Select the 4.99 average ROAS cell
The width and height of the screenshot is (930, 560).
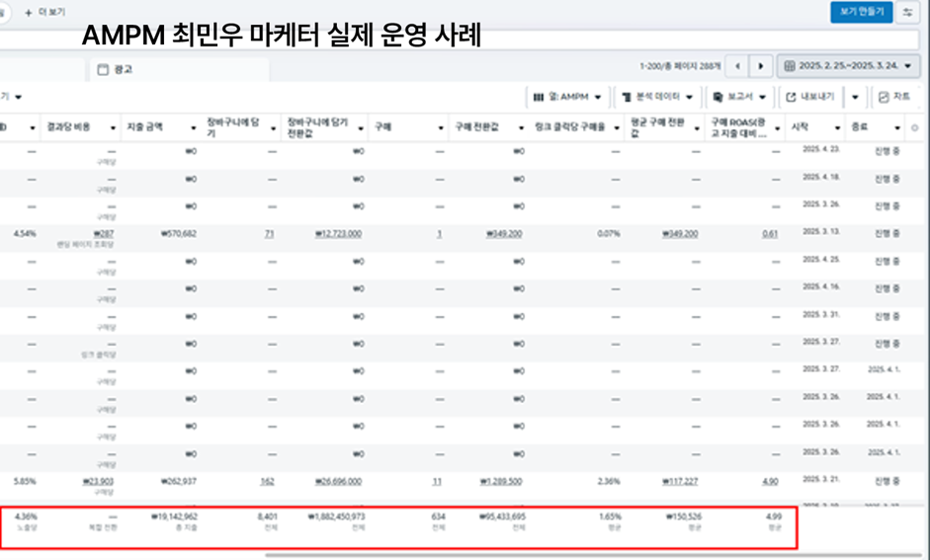[774, 518]
